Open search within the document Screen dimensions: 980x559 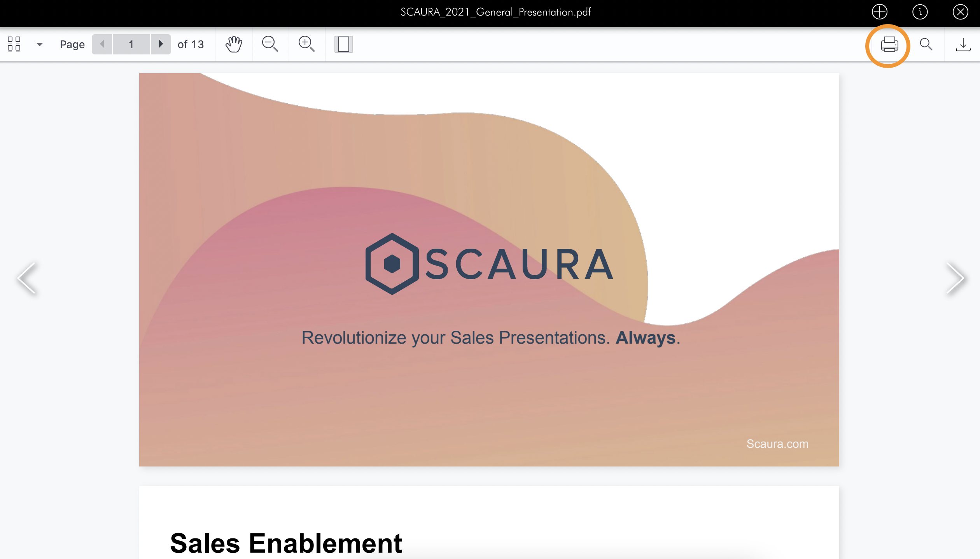(x=926, y=44)
